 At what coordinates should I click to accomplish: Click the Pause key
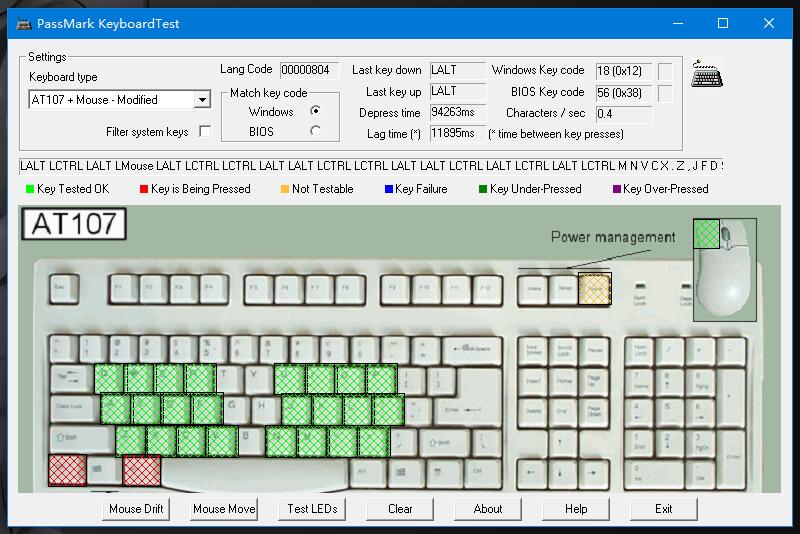pos(594,350)
